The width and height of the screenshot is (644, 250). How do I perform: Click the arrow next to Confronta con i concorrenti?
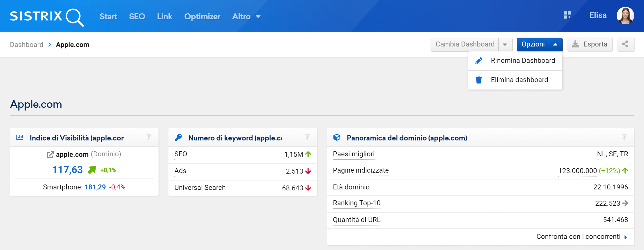point(625,237)
